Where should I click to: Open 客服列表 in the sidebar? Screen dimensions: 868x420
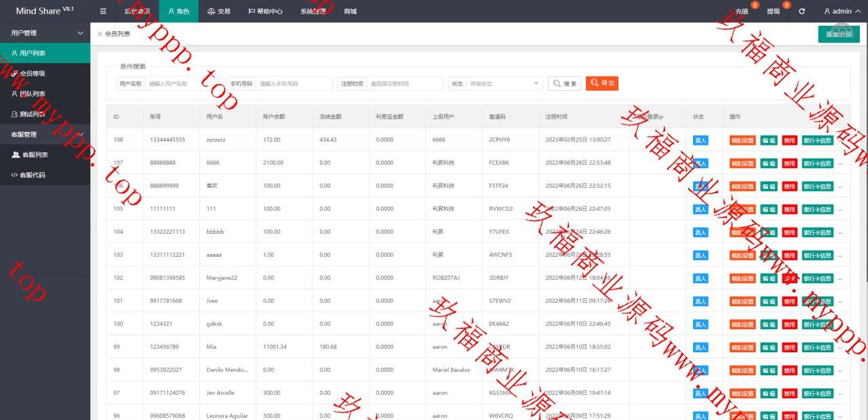click(34, 154)
